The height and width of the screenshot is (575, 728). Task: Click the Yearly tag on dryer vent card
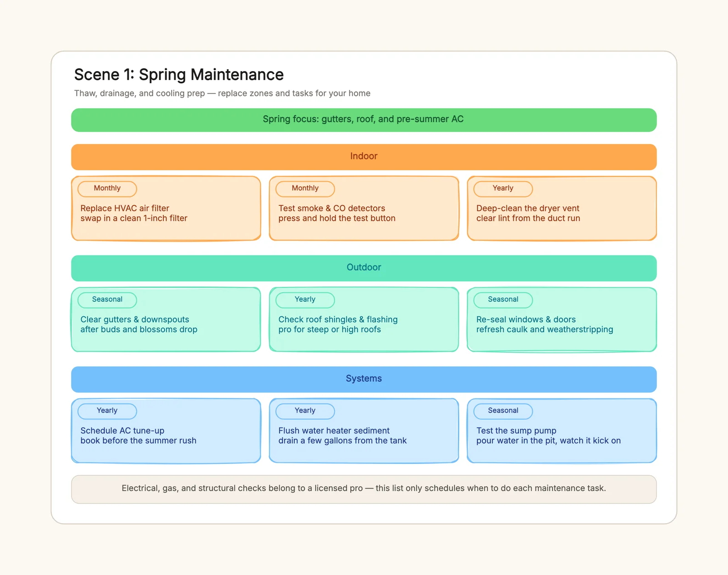503,188
